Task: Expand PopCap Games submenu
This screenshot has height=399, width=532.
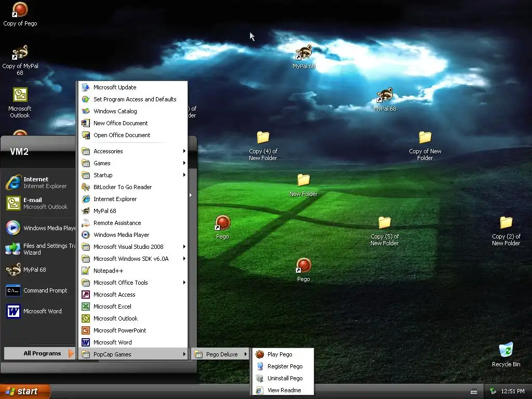Action: point(133,354)
